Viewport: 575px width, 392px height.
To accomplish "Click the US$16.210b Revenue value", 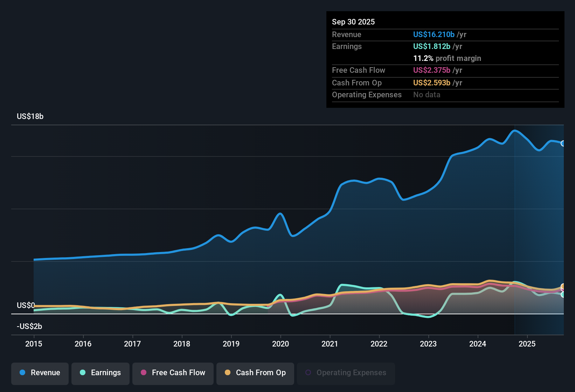I will pos(434,34).
